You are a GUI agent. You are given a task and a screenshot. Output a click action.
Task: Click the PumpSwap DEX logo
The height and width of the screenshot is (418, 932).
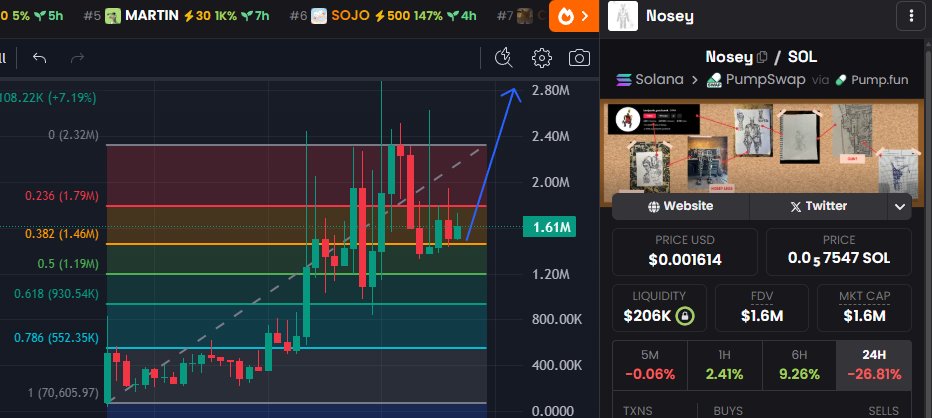tap(714, 80)
